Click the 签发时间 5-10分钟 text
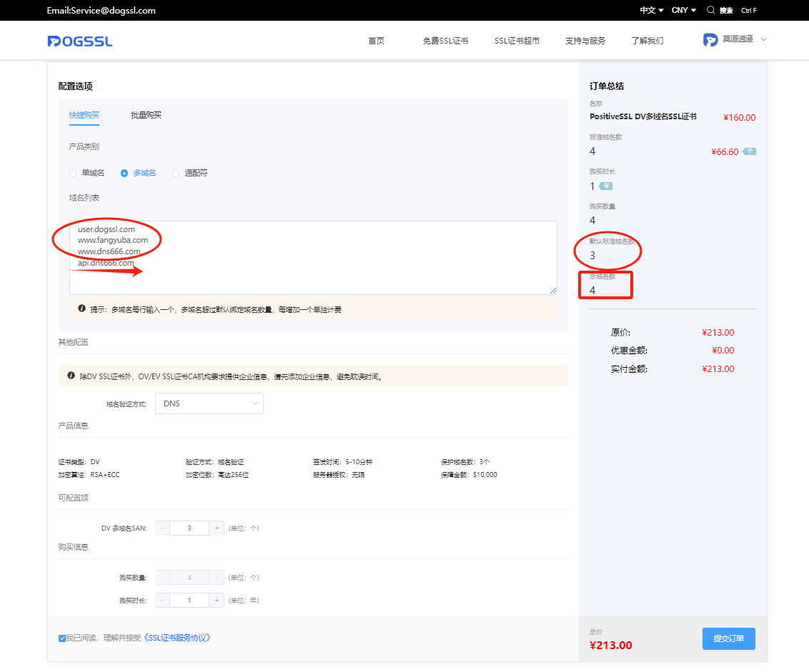This screenshot has width=809, height=672. [342, 461]
